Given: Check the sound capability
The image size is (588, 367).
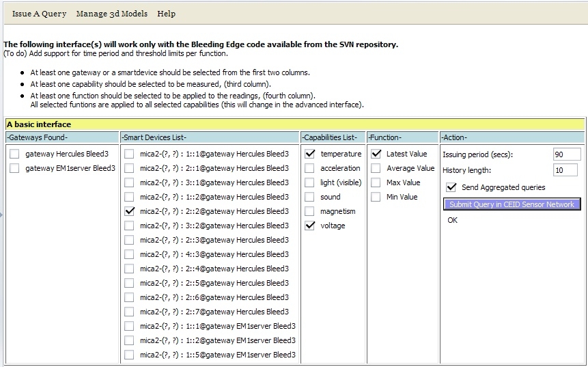Looking at the screenshot, I should pos(310,197).
